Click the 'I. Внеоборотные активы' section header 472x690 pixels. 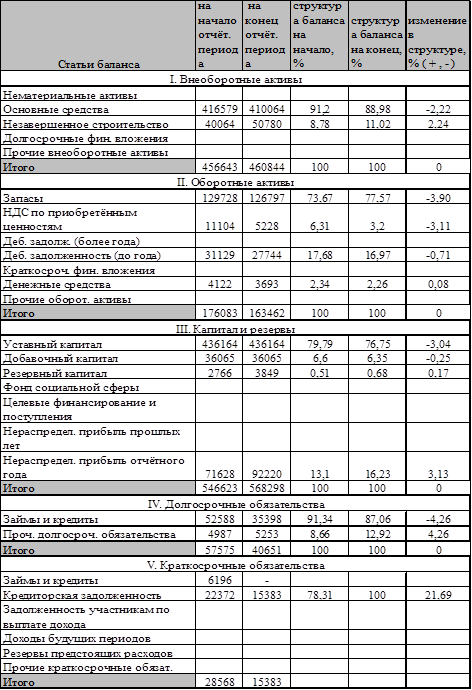click(236, 79)
